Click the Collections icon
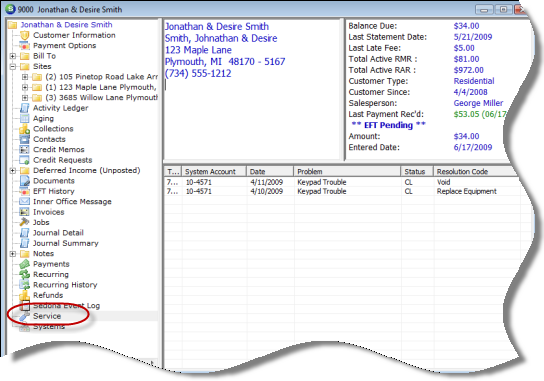Image resolution: width=544 pixels, height=381 pixels. tap(24, 129)
